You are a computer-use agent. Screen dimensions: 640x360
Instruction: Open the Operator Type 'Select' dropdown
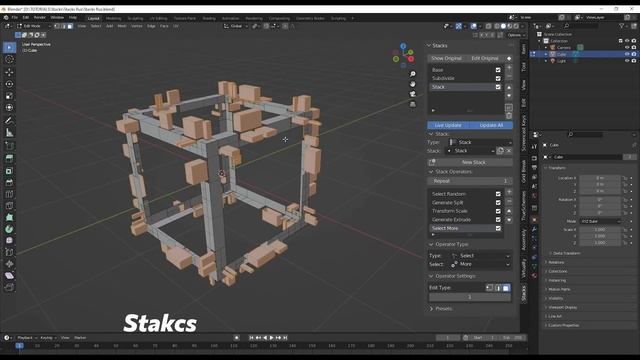tap(480, 256)
